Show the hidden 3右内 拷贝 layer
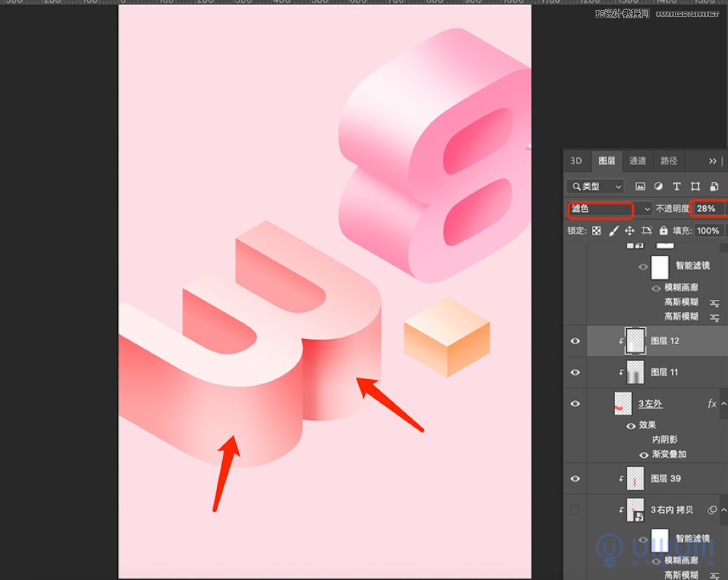Image resolution: width=728 pixels, height=580 pixels. (575, 510)
